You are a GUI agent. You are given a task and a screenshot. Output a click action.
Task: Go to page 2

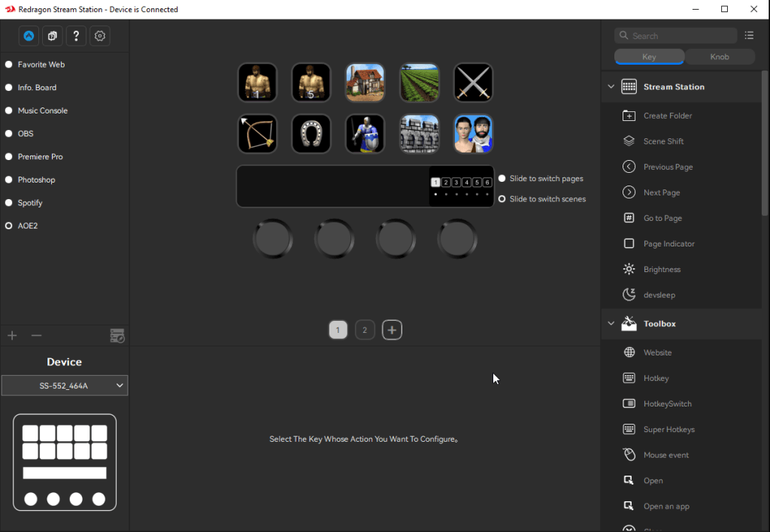[x=365, y=330]
